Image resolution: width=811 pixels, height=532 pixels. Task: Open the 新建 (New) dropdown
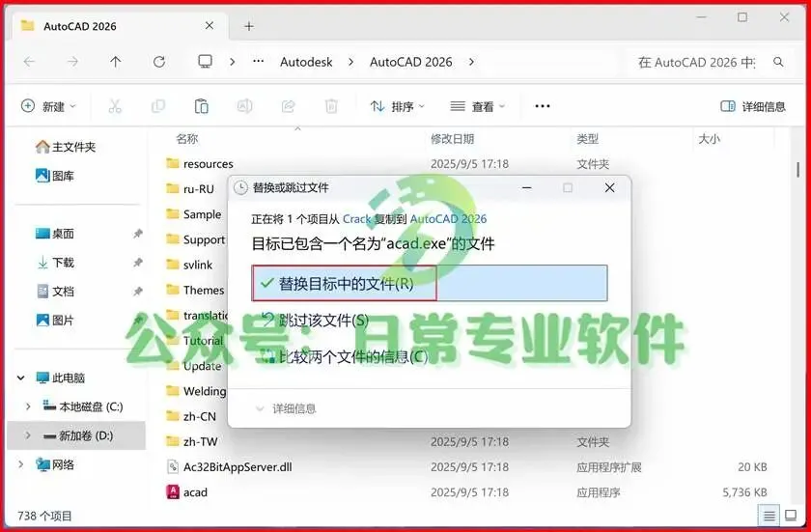48,106
